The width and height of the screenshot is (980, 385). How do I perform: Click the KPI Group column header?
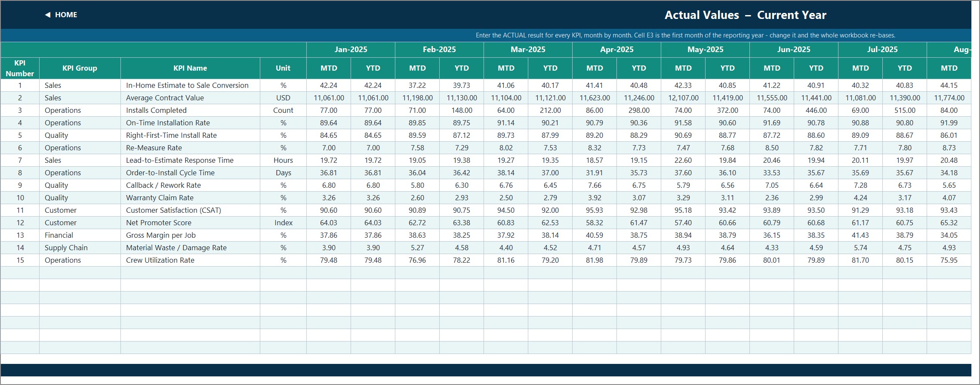point(80,68)
